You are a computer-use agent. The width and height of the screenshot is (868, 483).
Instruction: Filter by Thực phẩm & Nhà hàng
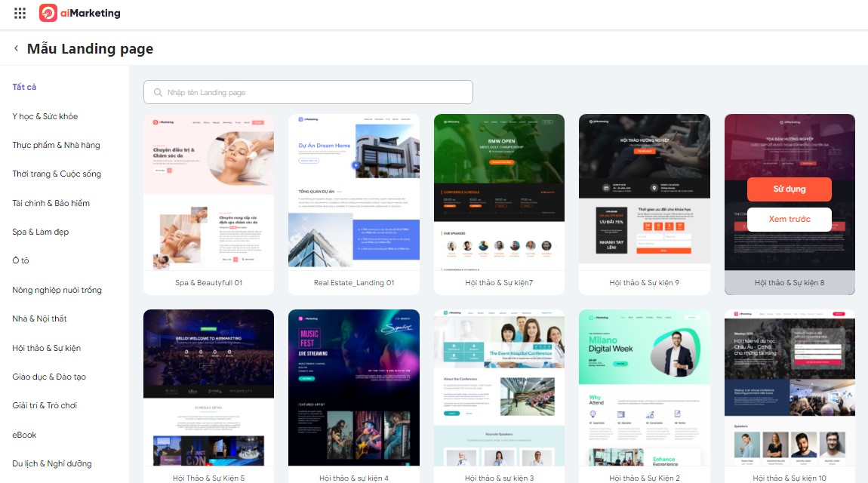(x=57, y=145)
